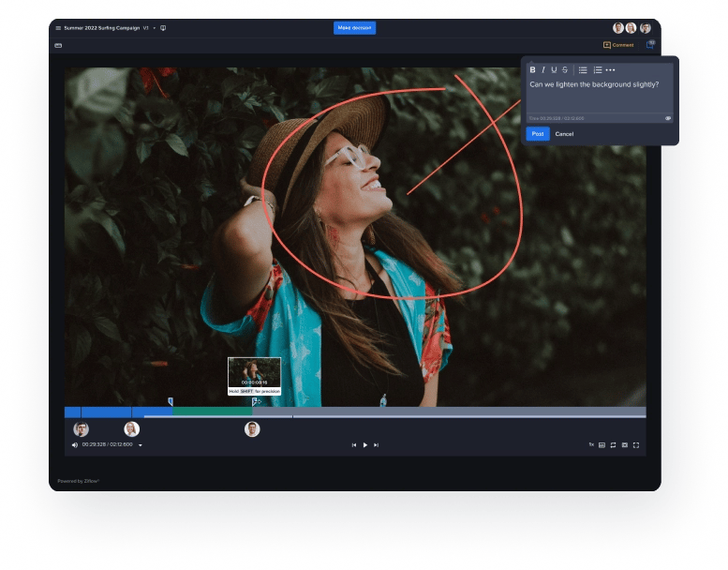Toggle bold formatting in the comment editor
This screenshot has width=728, height=570.
pyautogui.click(x=533, y=69)
